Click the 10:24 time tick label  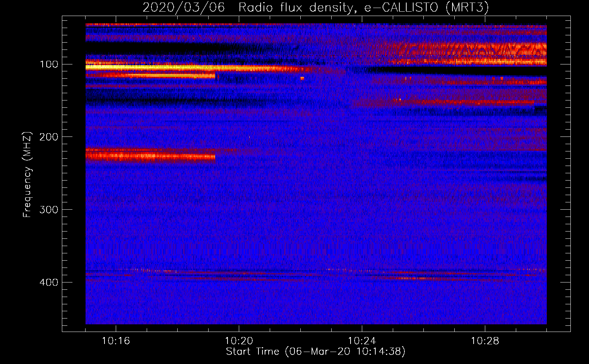point(362,341)
